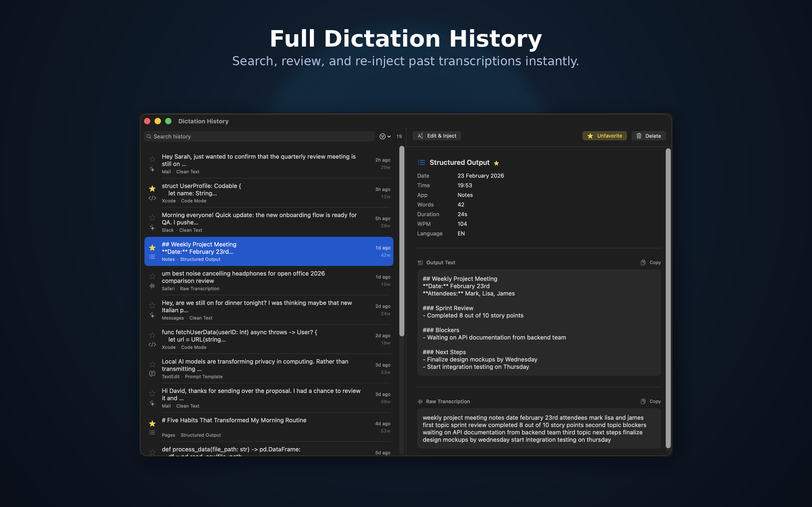This screenshot has width=812, height=507.
Task: Click the Code Mode icon on fetchUserData entry
Action: click(x=152, y=344)
